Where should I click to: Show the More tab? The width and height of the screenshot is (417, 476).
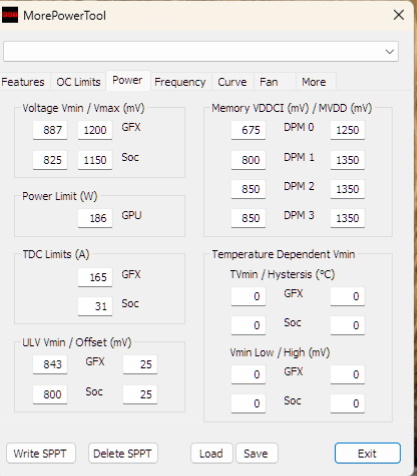point(314,82)
